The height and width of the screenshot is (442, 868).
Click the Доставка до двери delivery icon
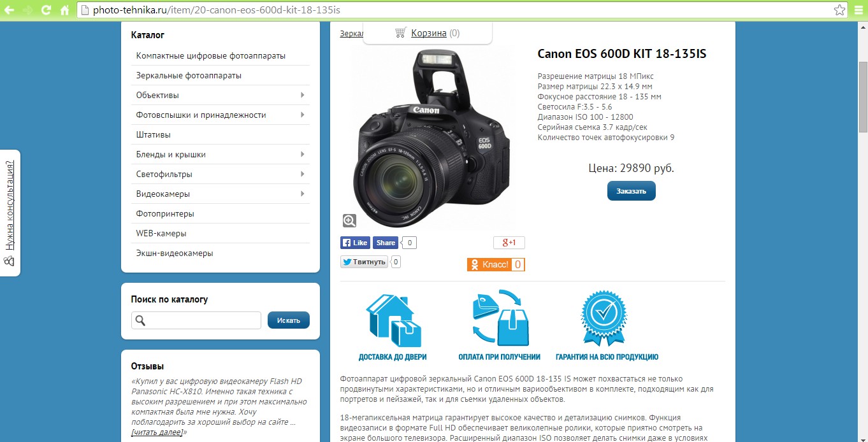[391, 317]
